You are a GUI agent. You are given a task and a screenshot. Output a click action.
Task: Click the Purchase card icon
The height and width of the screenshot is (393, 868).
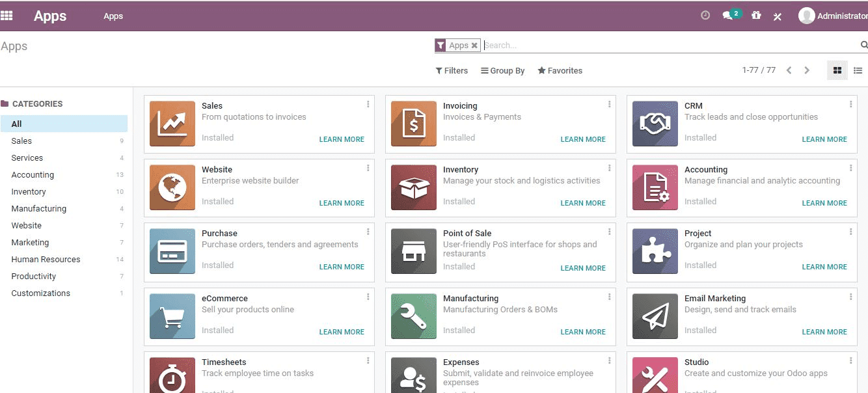pos(172,251)
